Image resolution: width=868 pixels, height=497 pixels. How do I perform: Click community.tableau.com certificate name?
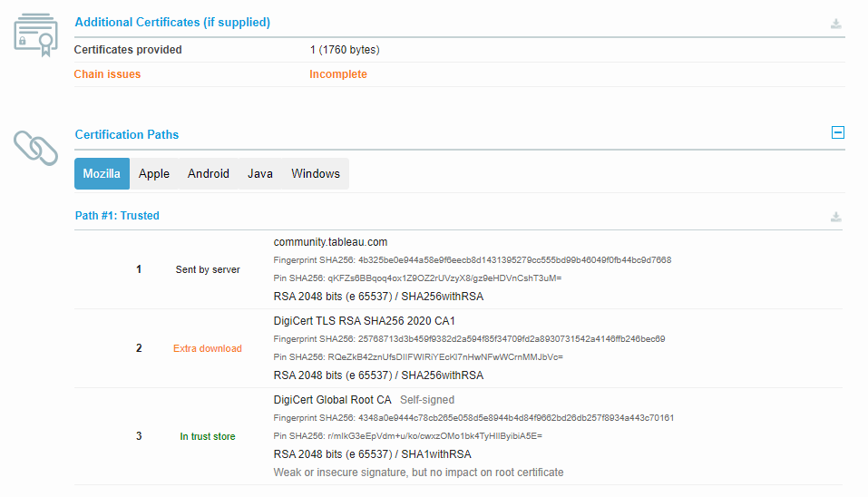[x=330, y=242]
